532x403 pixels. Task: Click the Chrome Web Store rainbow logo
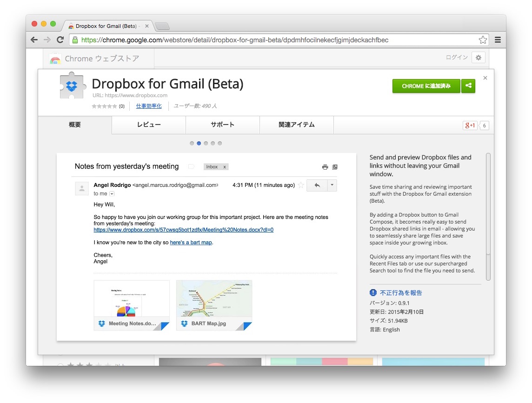55,59
